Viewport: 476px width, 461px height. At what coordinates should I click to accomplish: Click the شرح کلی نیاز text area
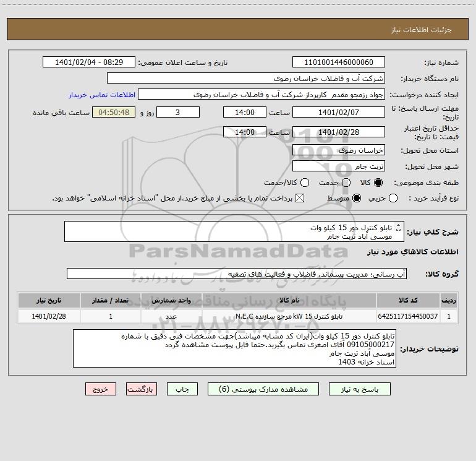click(234, 231)
